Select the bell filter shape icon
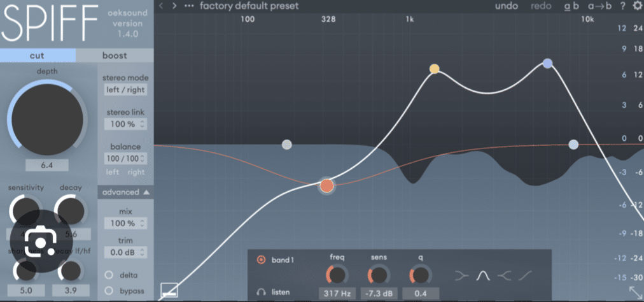Viewport: 644px width, 302px height. pos(484,276)
